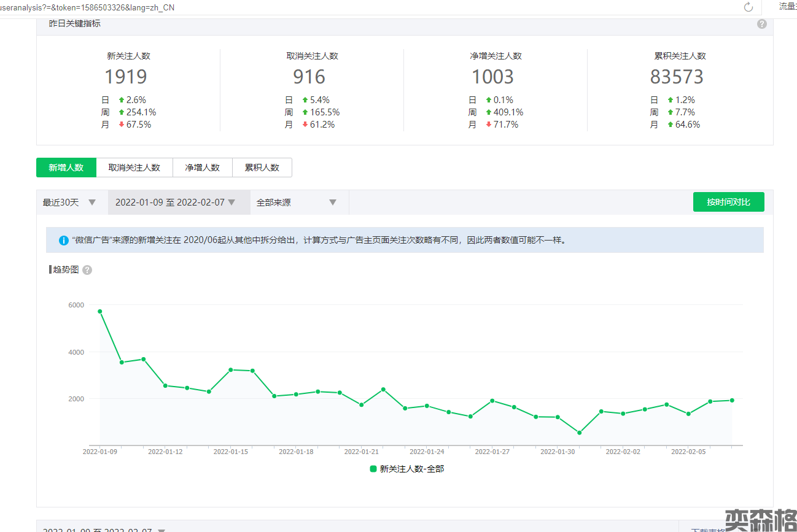Click the lowest data point on the trend line
The height and width of the screenshot is (532, 797).
click(x=579, y=433)
